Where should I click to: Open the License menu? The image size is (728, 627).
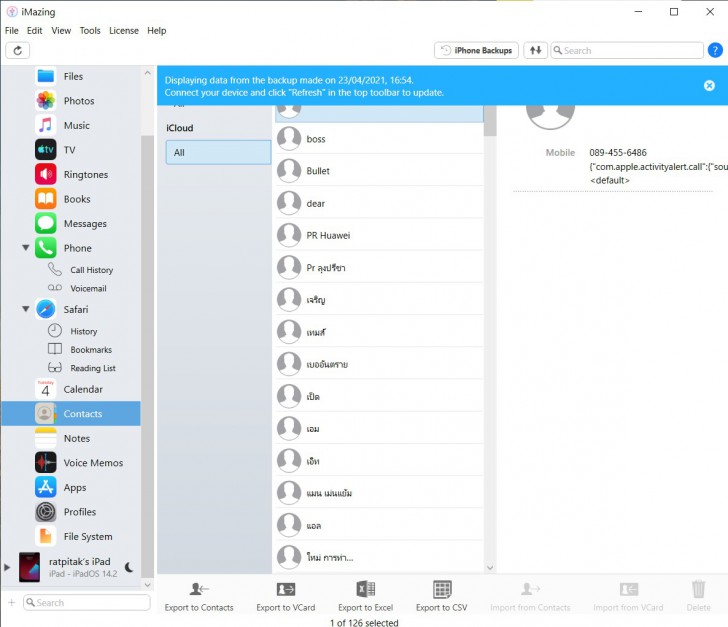tap(124, 31)
